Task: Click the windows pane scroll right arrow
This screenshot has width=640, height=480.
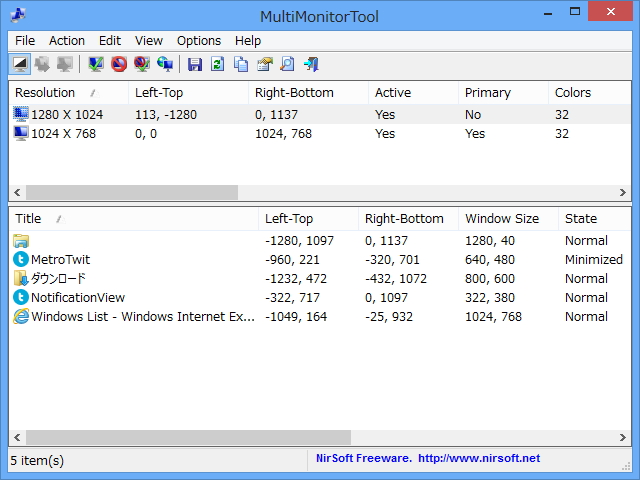Action: [622, 438]
